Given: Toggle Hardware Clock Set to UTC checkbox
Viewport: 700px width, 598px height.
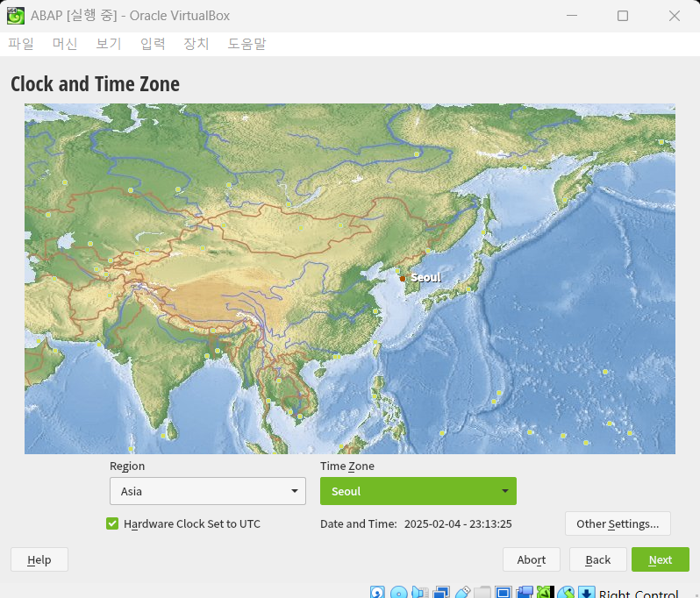Looking at the screenshot, I should coord(112,523).
